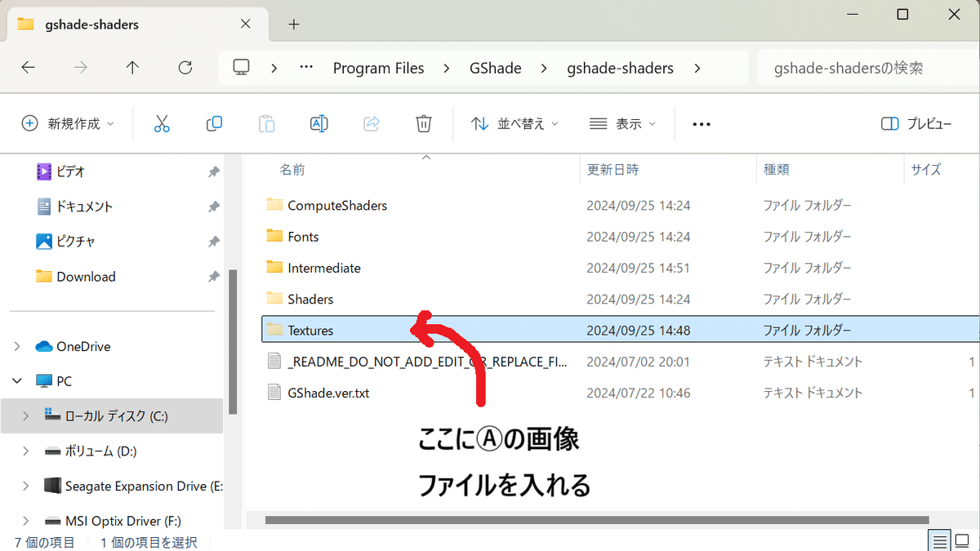Open the 表示 view dropdown

pos(622,123)
